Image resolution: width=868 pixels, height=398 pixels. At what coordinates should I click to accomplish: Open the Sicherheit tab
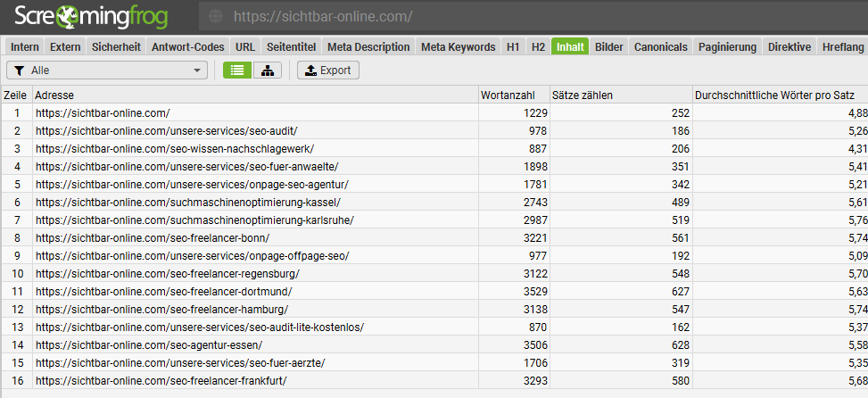click(116, 47)
